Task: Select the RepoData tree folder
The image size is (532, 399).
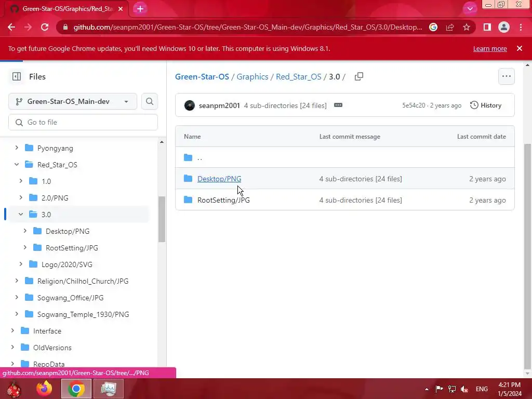Action: (49, 364)
